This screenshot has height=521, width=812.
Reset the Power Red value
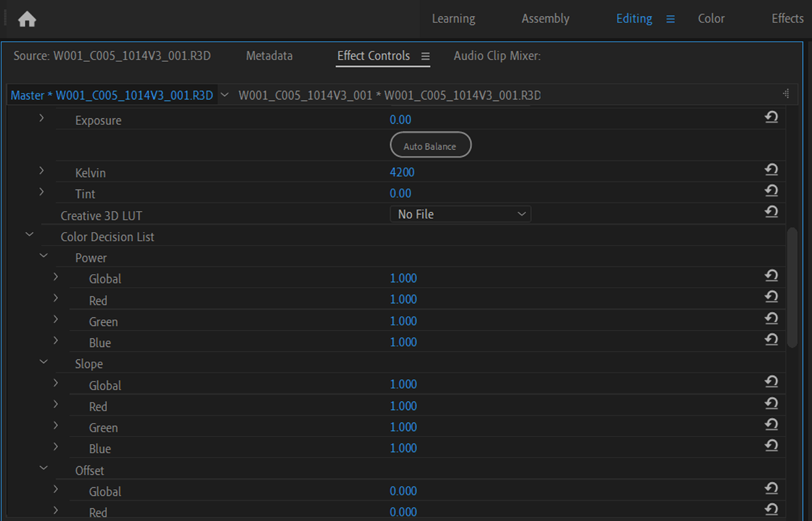(x=772, y=297)
